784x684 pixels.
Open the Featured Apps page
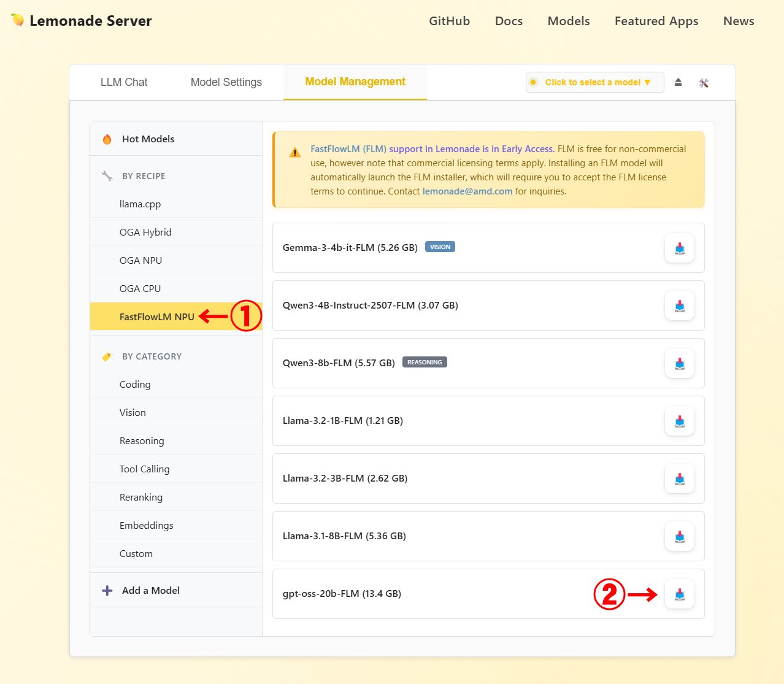[656, 21]
